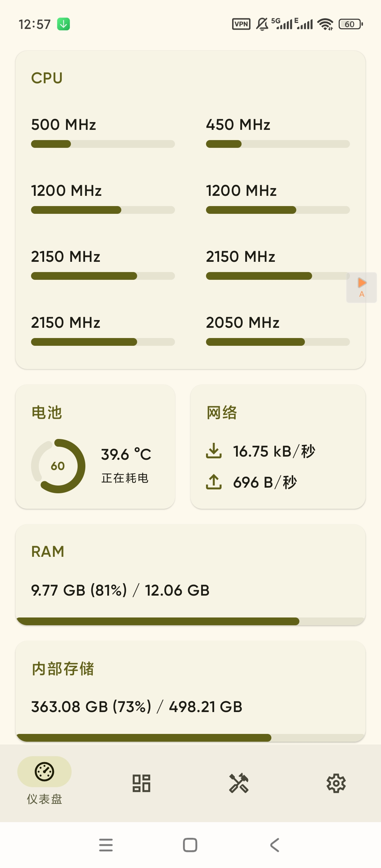
Task: Tap the RAM usage progress bar
Action: tap(190, 621)
